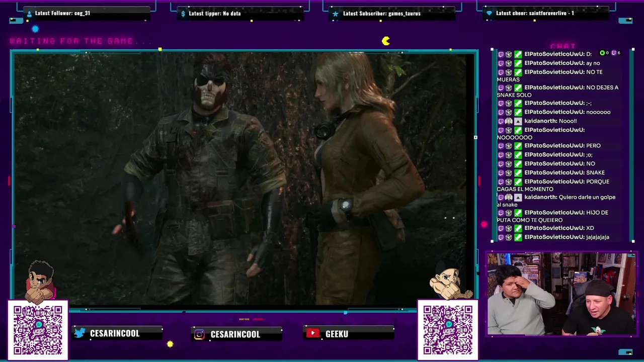Click the ElPatoSovieticoUwU username on the "NO" message

pyautogui.click(x=554, y=164)
